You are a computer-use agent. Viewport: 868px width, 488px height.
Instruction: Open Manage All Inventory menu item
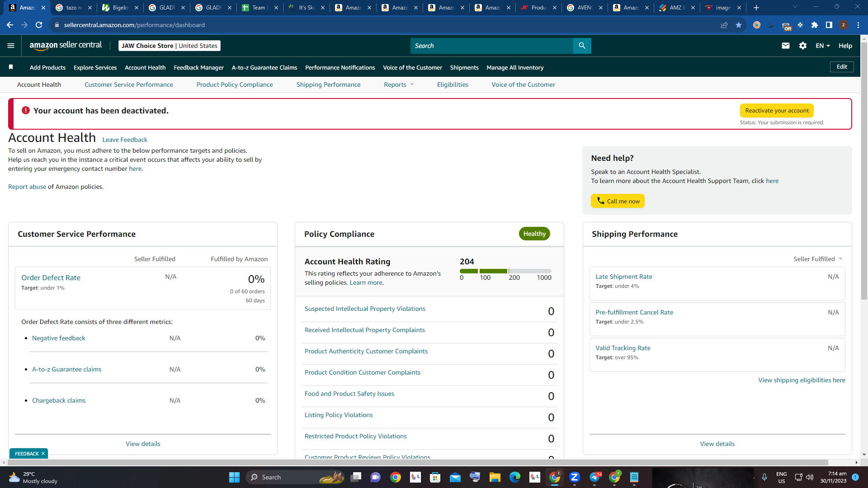[x=515, y=67]
